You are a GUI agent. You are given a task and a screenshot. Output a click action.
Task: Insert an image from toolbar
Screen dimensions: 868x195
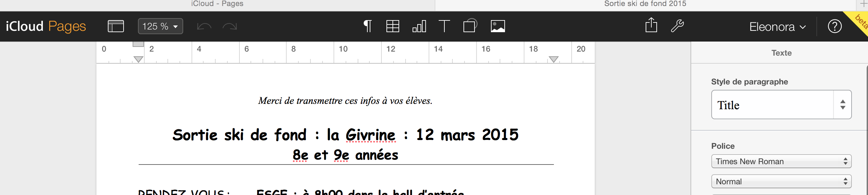click(x=498, y=26)
